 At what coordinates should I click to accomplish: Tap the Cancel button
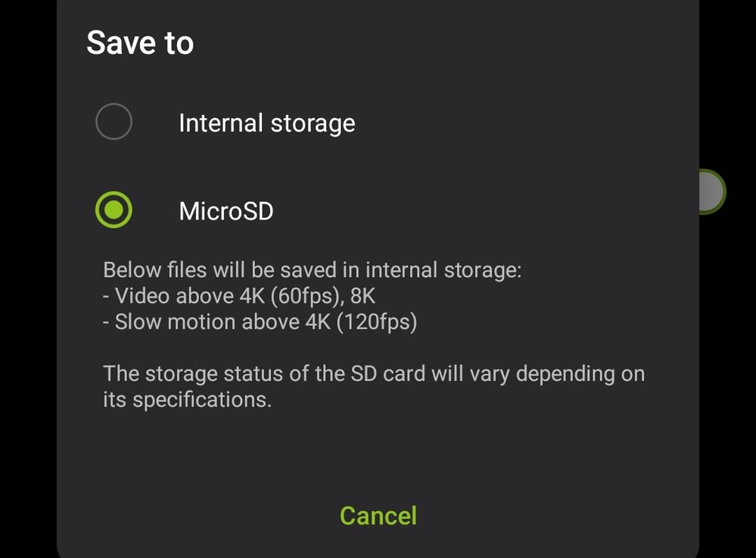(x=378, y=516)
